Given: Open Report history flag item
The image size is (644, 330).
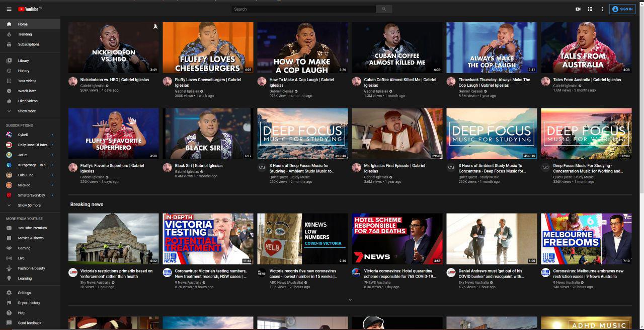Looking at the screenshot, I should 30,303.
